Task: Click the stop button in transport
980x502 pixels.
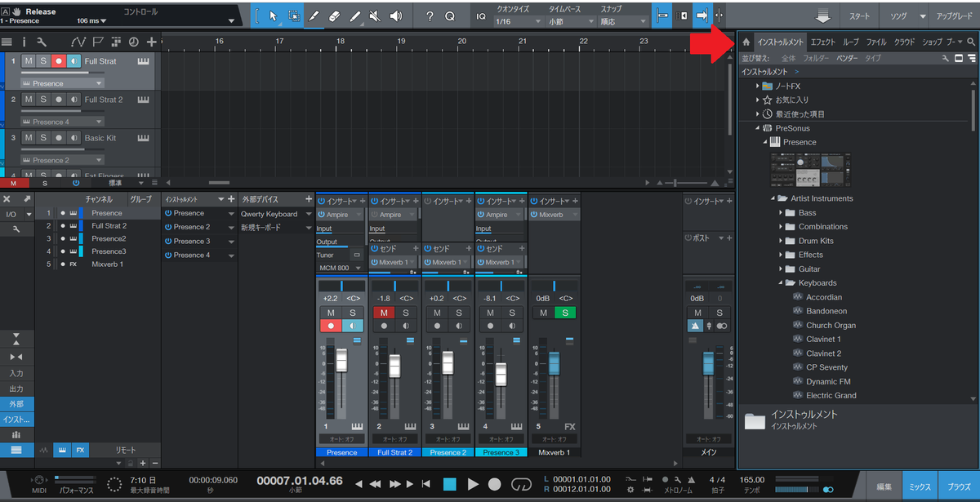Action: click(x=450, y=484)
